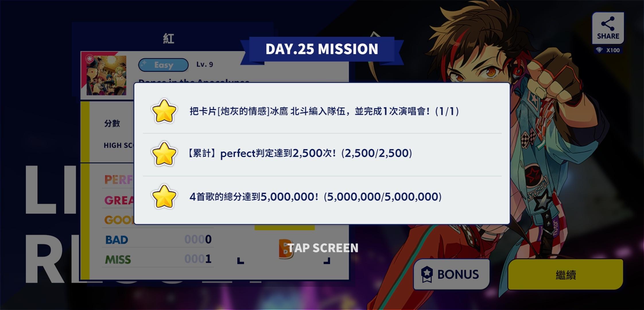Click the Lv. 9 level label

205,64
